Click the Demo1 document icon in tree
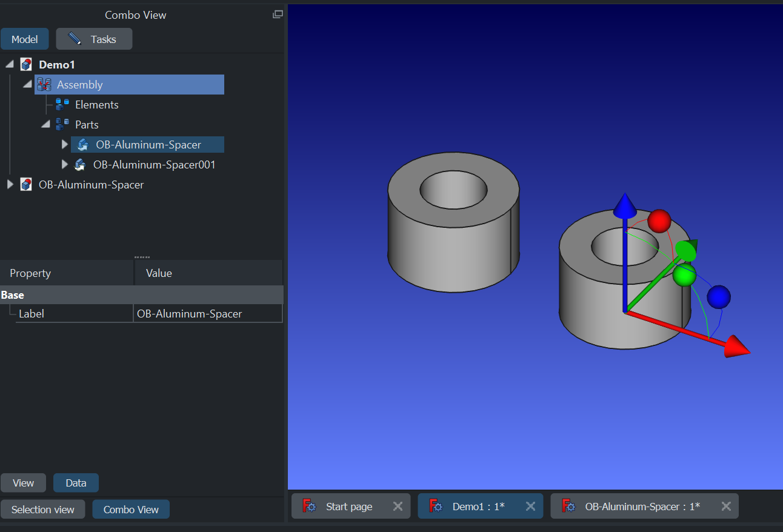This screenshot has height=532, width=783. 26,64
